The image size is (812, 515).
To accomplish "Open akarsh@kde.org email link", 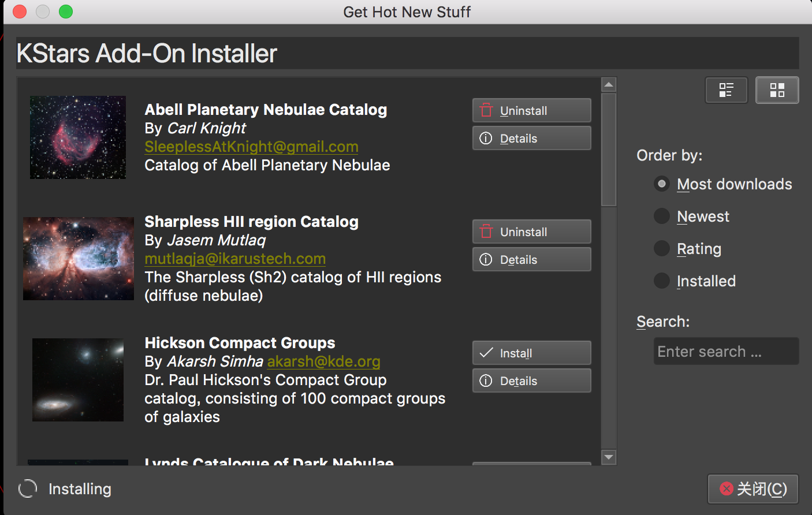I will (323, 361).
